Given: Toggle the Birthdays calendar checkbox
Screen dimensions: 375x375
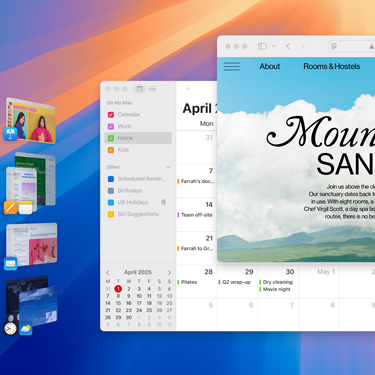Looking at the screenshot, I should click(111, 191).
